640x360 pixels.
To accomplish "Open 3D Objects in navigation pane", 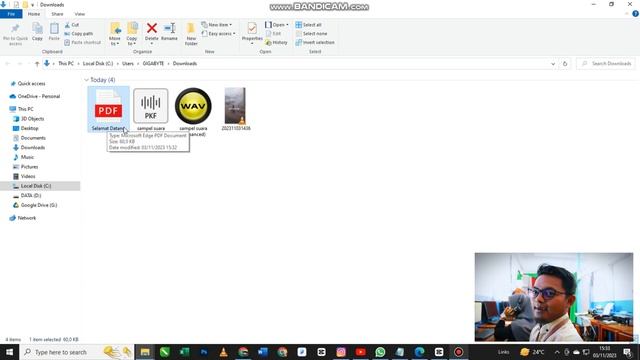I will pos(32,119).
